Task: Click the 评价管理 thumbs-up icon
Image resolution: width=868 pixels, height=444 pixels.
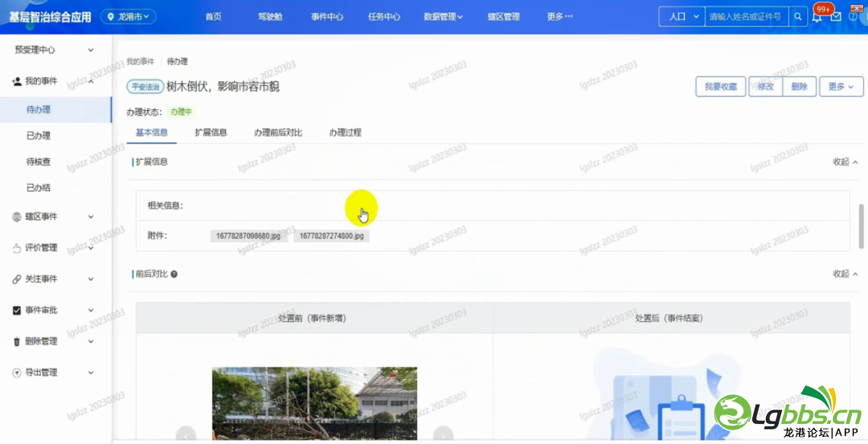Action: tap(17, 248)
